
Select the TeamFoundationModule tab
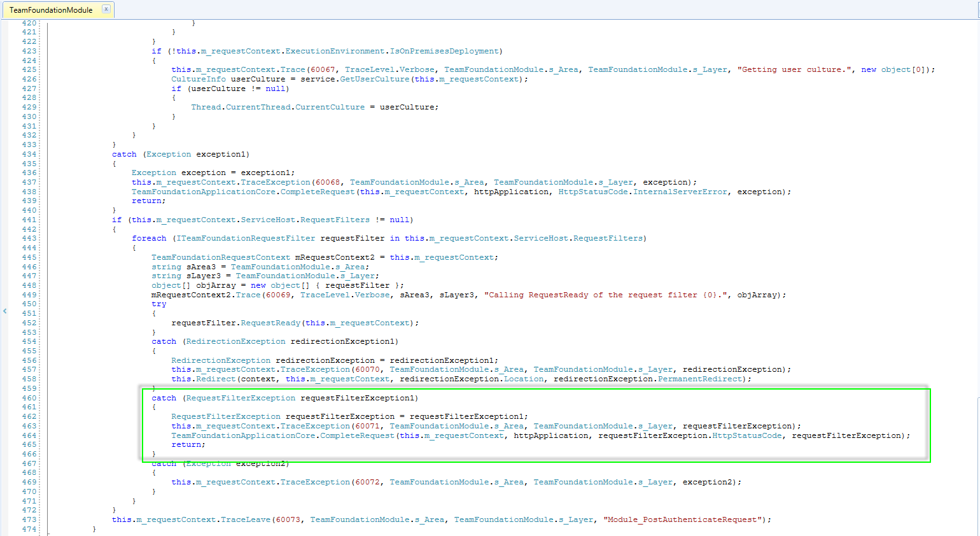click(51, 10)
